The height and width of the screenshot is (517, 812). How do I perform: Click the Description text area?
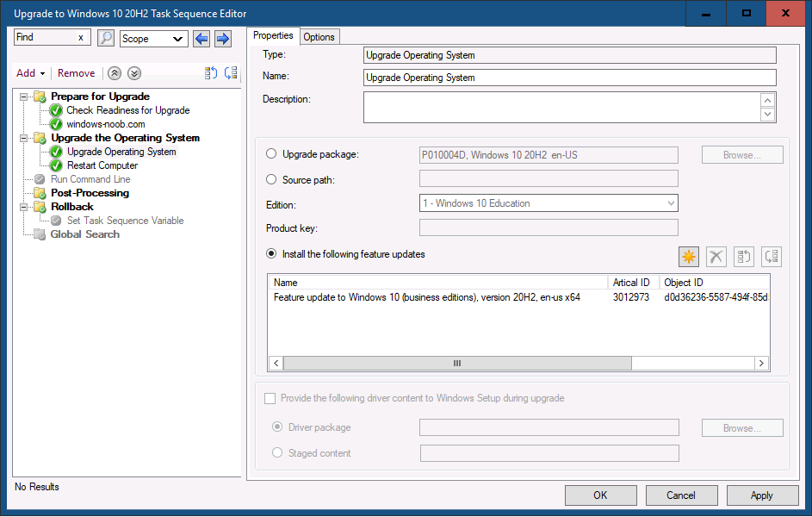[562, 107]
